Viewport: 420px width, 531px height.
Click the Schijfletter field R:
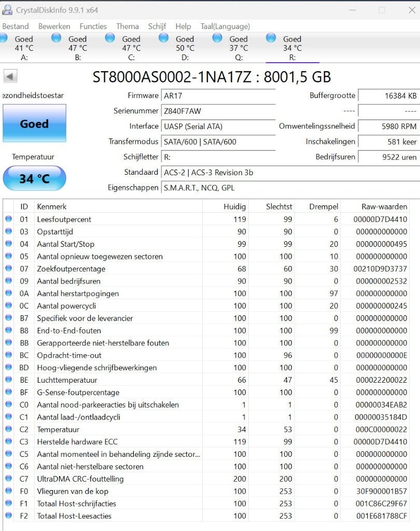pos(218,157)
